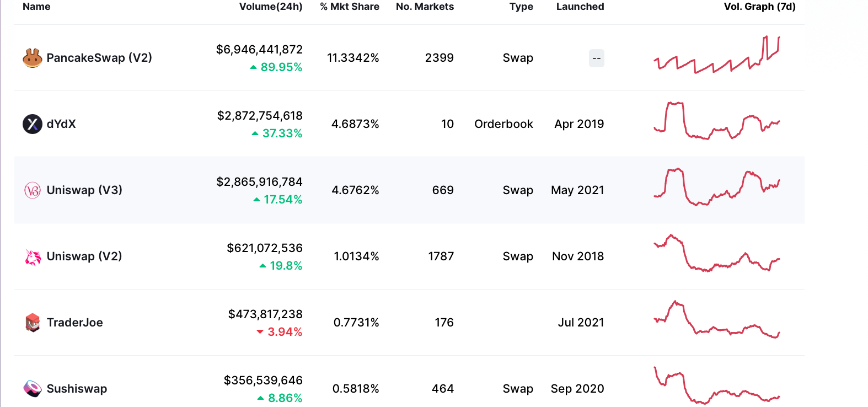Viewport: 868px width, 407px height.
Task: Click markets count 2399
Action: [440, 58]
